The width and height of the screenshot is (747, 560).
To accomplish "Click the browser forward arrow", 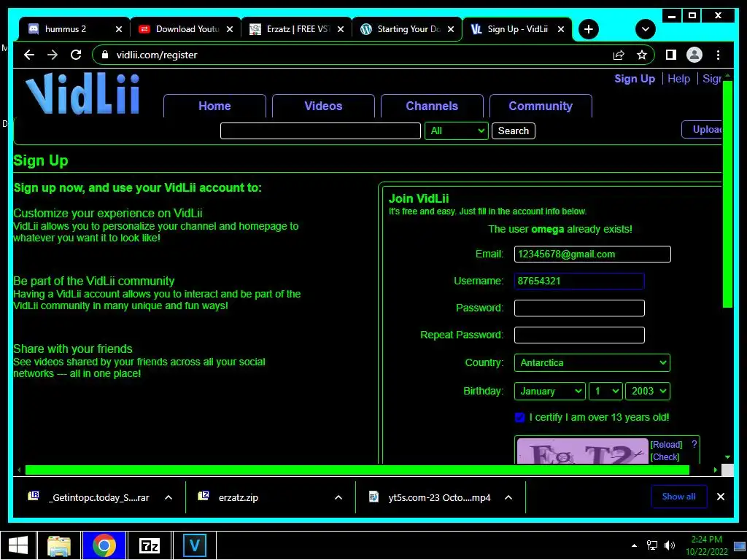I will point(53,55).
